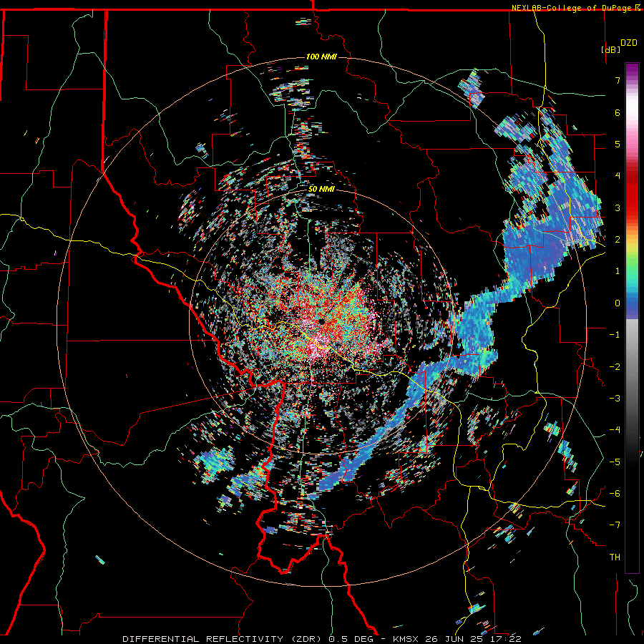This screenshot has width=644, height=644.
Task: Click the [dB] unit label
Action: tap(610, 49)
